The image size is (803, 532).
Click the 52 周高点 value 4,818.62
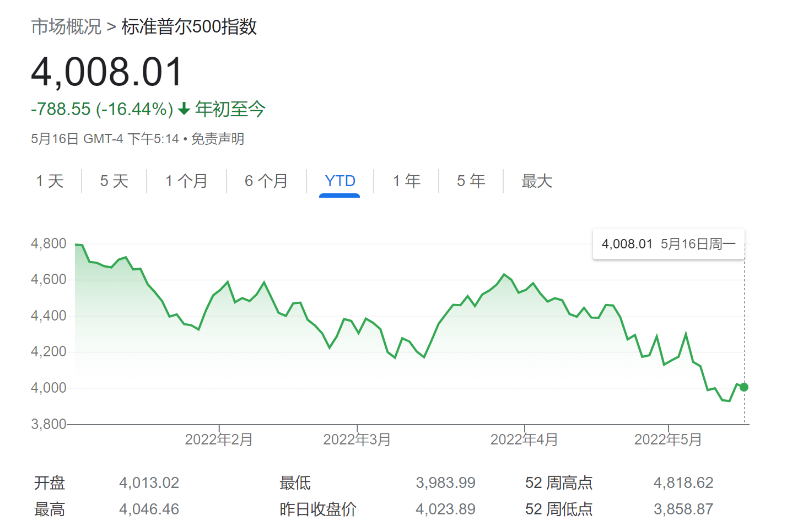pos(683,483)
